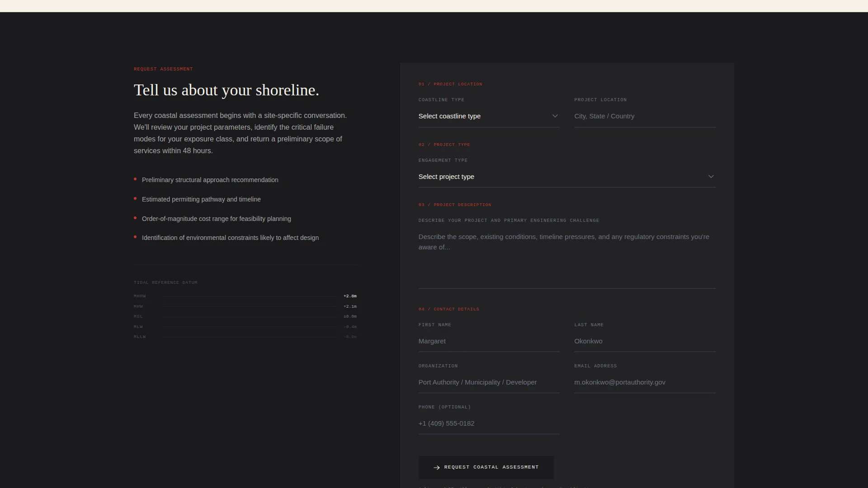Viewport: 868px width, 488px height.
Task: Focus the City, State / Country field
Action: click(x=645, y=116)
